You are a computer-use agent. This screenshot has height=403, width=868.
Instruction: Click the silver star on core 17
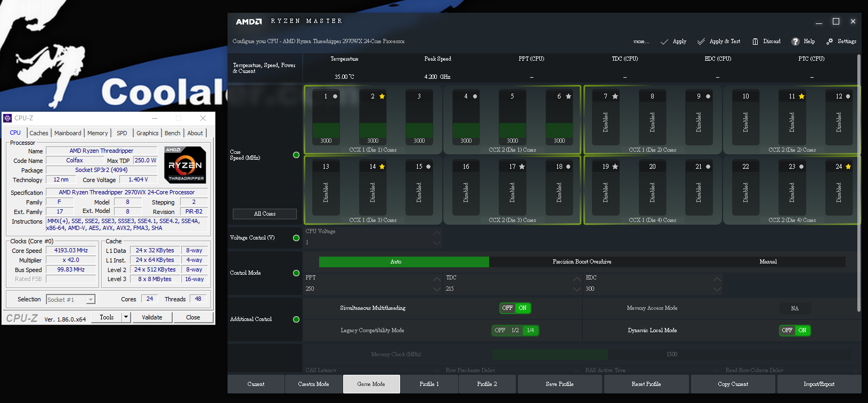522,167
